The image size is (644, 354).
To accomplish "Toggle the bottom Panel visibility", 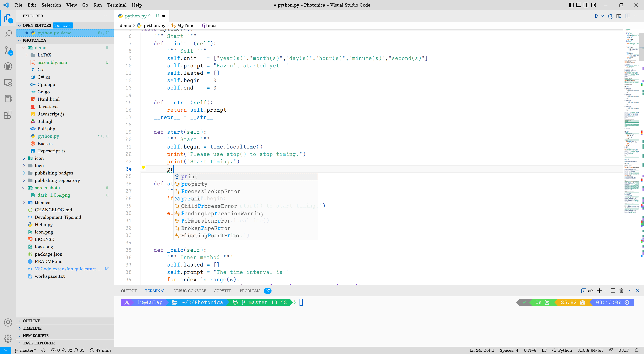I will (x=578, y=5).
